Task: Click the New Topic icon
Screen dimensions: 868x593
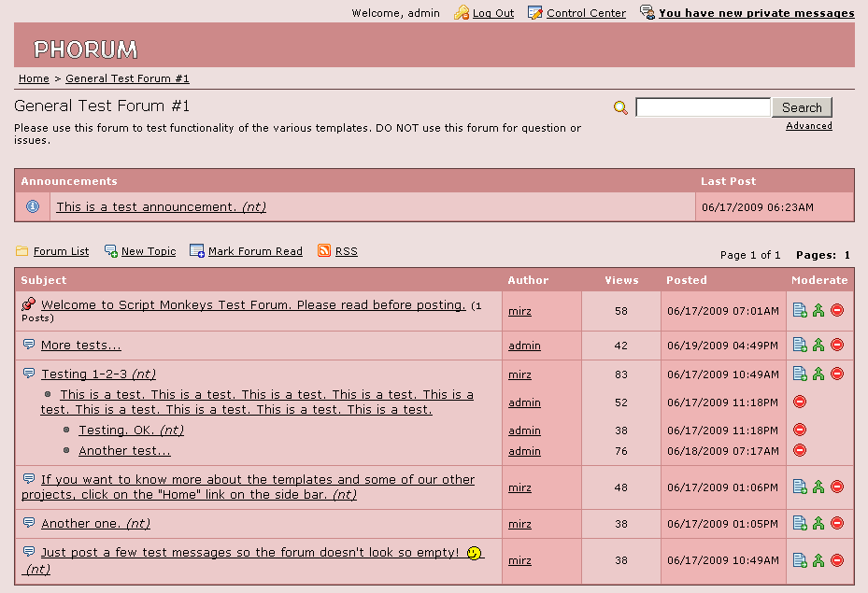Action: click(110, 251)
